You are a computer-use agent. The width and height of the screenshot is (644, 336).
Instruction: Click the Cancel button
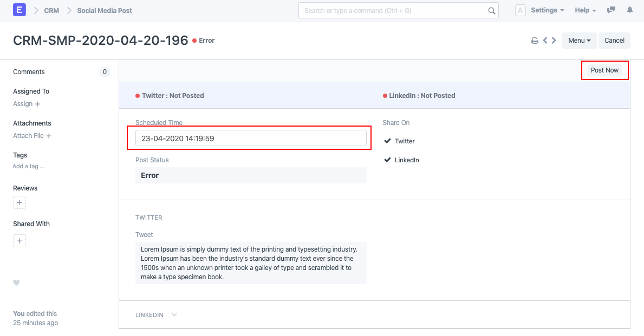[614, 41]
